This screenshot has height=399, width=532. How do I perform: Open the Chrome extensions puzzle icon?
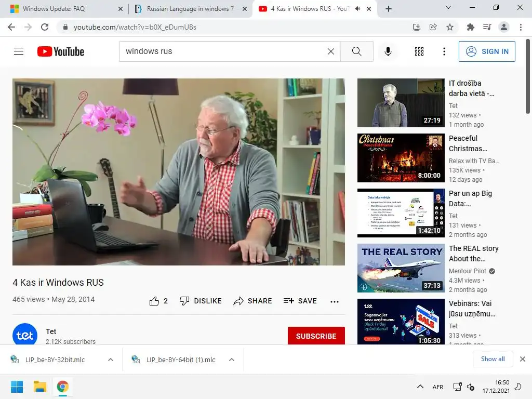[x=470, y=27]
